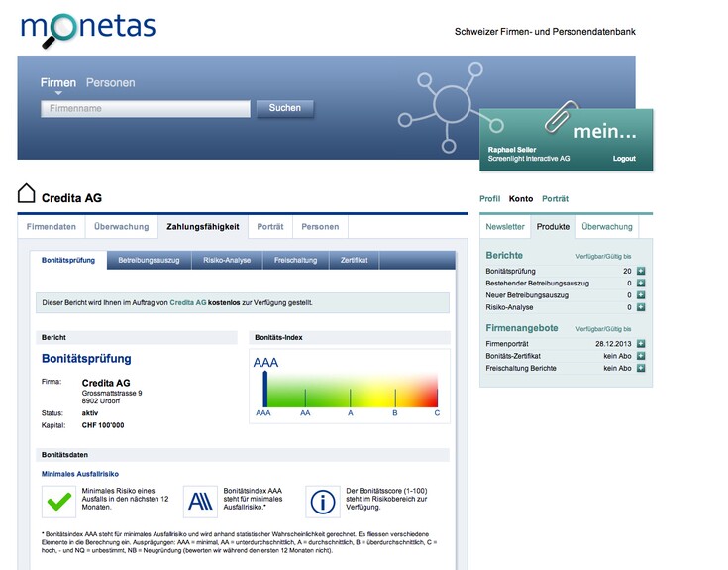Click the address Grossmattstrasse 9
The width and height of the screenshot is (728, 570).
click(x=112, y=393)
